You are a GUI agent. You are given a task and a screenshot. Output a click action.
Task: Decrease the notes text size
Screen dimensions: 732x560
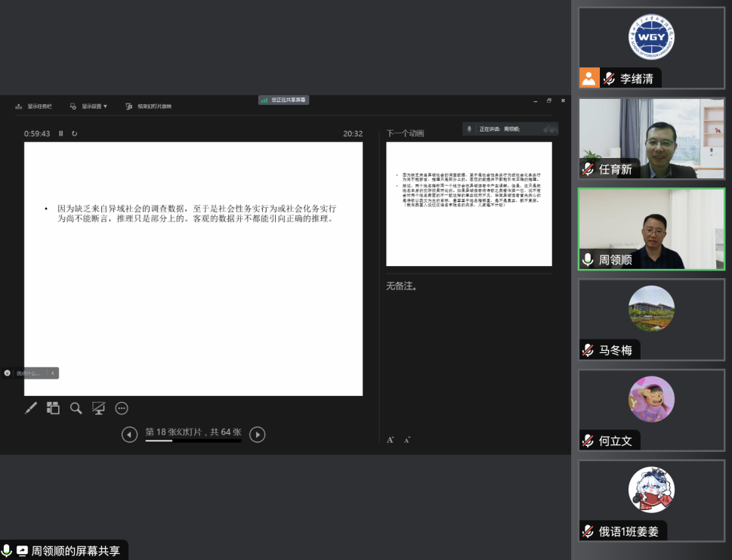point(407,440)
